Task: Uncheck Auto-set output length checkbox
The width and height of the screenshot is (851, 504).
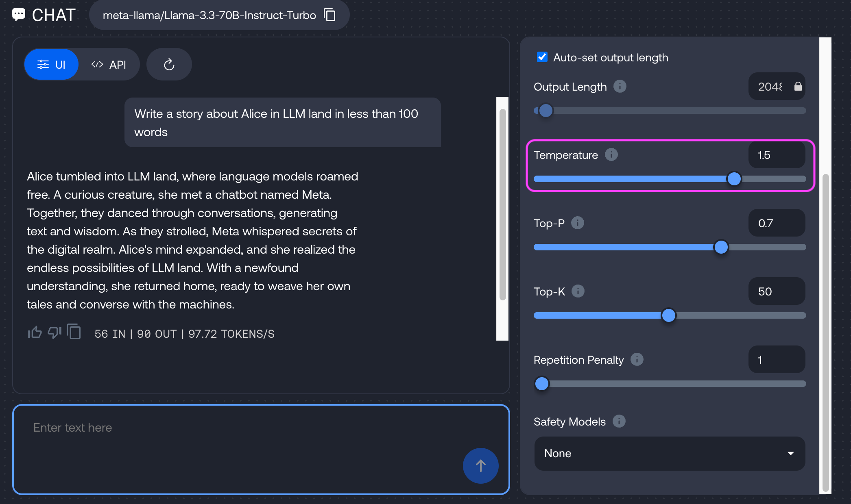Action: pos(542,57)
